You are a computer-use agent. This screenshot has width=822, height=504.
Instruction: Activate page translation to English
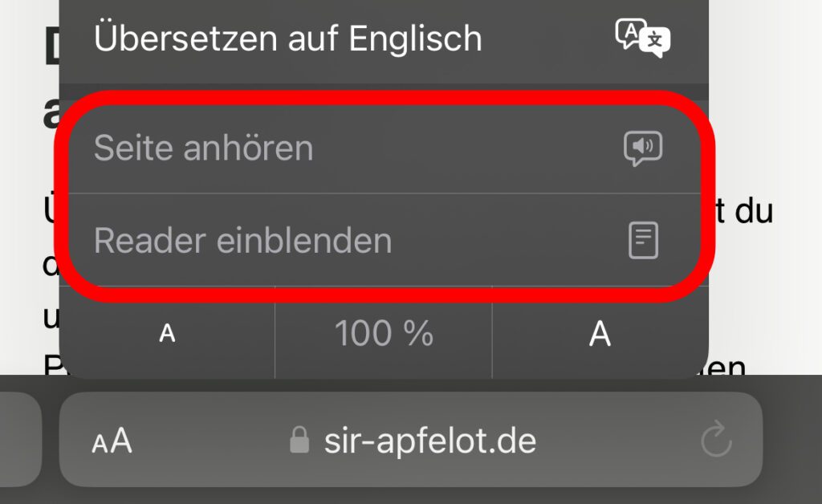(289, 37)
